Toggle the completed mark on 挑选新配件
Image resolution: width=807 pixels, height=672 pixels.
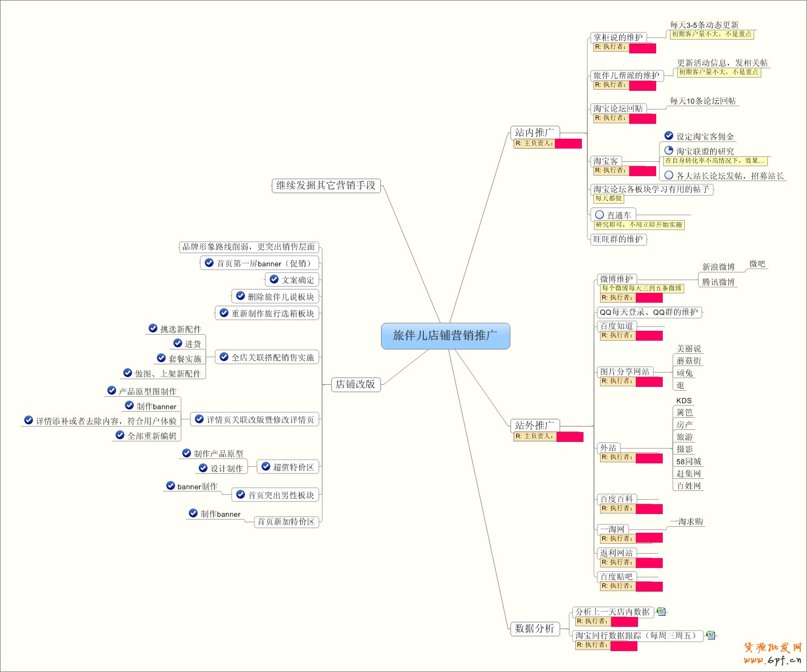pyautogui.click(x=153, y=328)
